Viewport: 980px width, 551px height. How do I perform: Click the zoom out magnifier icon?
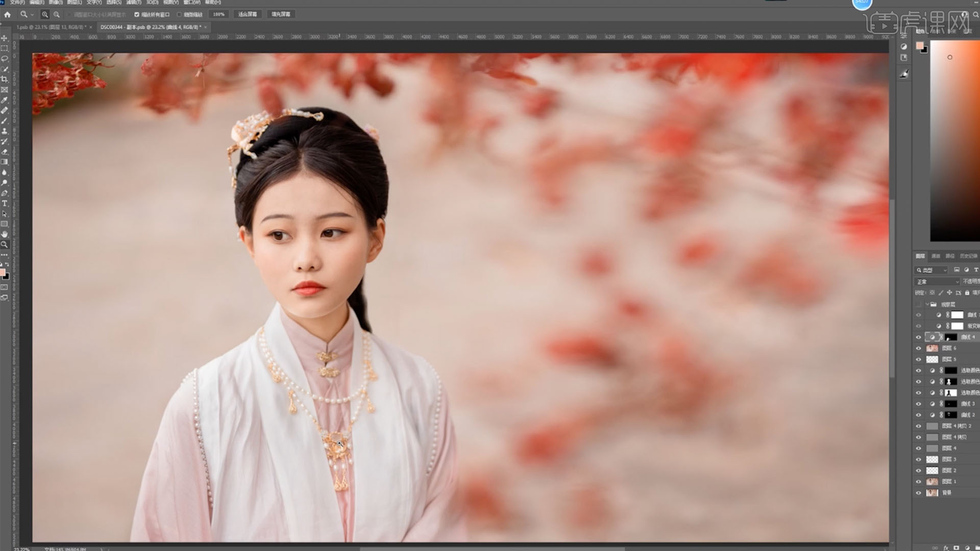[x=57, y=15]
